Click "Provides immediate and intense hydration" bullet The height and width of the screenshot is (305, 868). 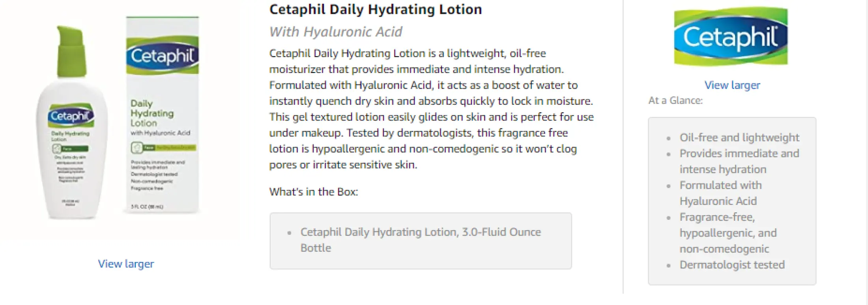pos(739,161)
